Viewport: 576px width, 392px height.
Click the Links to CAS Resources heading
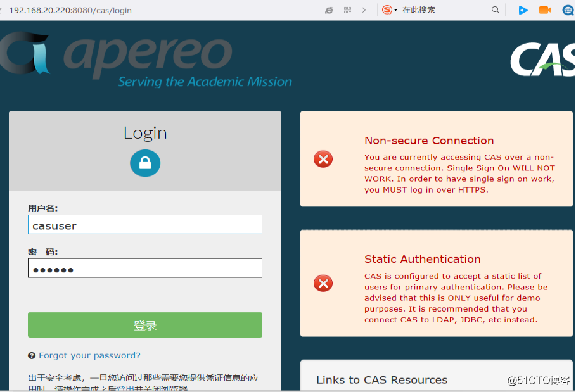pos(382,380)
